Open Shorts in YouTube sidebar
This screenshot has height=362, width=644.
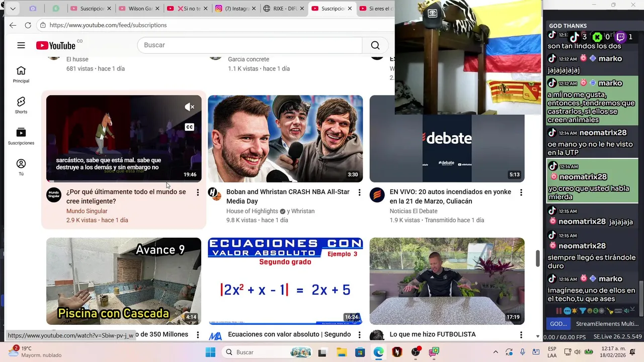coord(21,105)
